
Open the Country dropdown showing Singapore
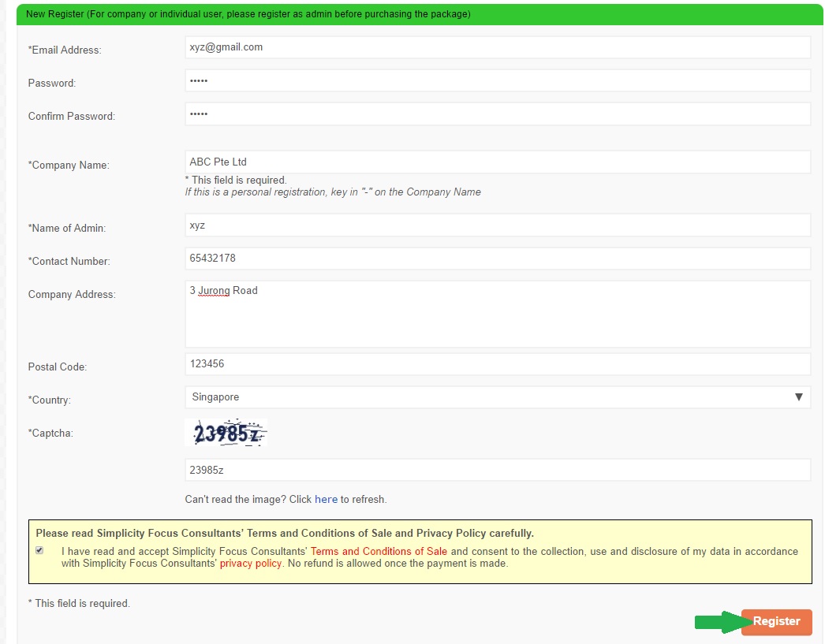pos(497,397)
